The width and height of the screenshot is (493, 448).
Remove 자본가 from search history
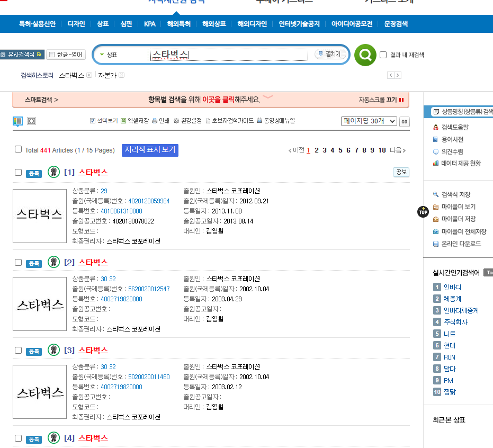(x=122, y=75)
